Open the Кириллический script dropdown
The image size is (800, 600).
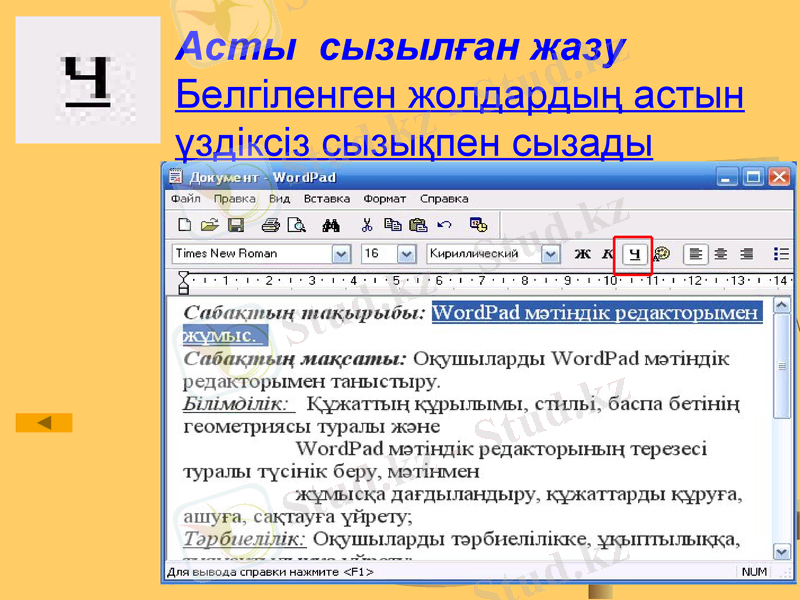point(550,253)
